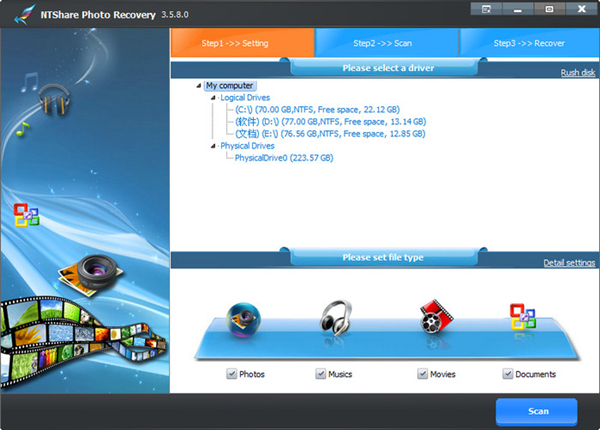
Task: Open the title bar menu icon
Action: pyautogui.click(x=486, y=9)
